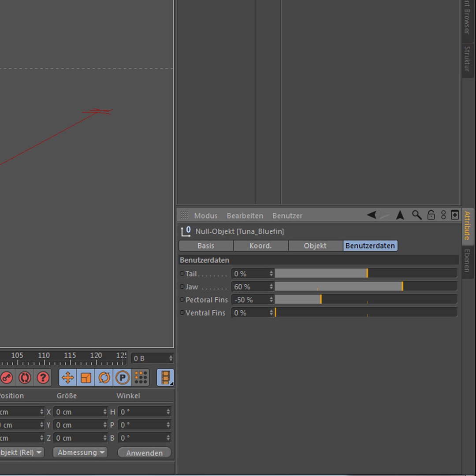Image resolution: width=476 pixels, height=476 pixels.
Task: Click the record active objects key icon
Action: [6, 378]
